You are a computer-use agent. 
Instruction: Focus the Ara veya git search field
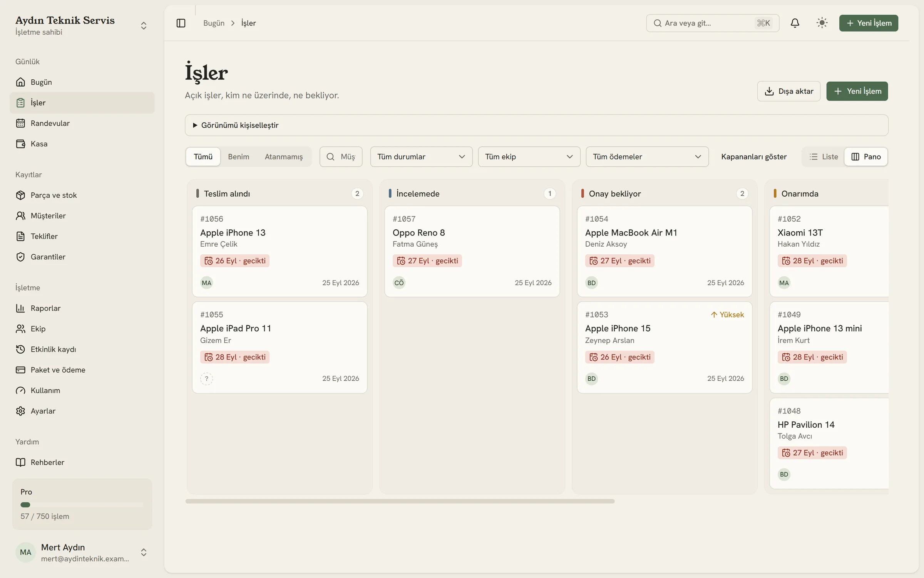[x=713, y=23]
